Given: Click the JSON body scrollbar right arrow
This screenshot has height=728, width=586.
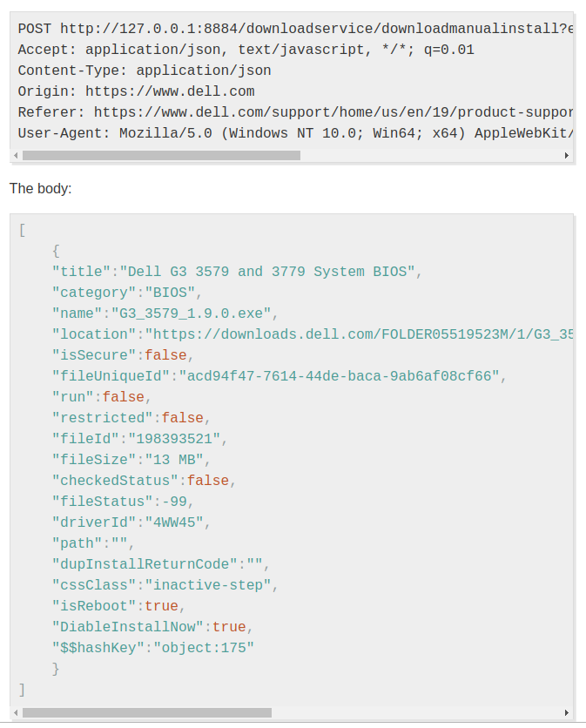Looking at the screenshot, I should pos(568,712).
